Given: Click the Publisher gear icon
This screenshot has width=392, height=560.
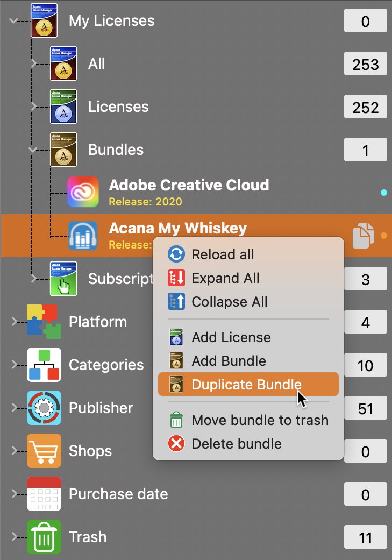Looking at the screenshot, I should (44, 408).
